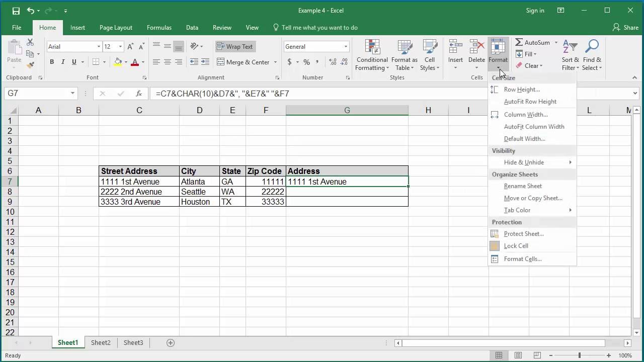Switch to the Insert tab

pos(77,28)
